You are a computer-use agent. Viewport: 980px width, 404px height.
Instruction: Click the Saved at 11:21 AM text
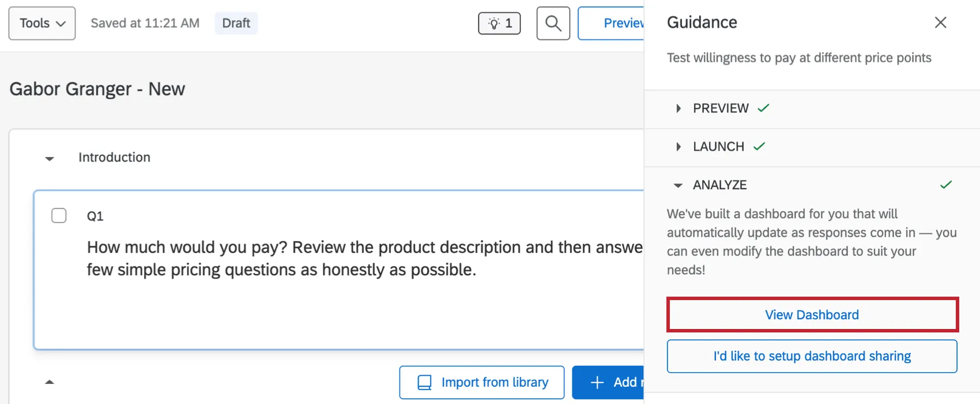point(145,23)
